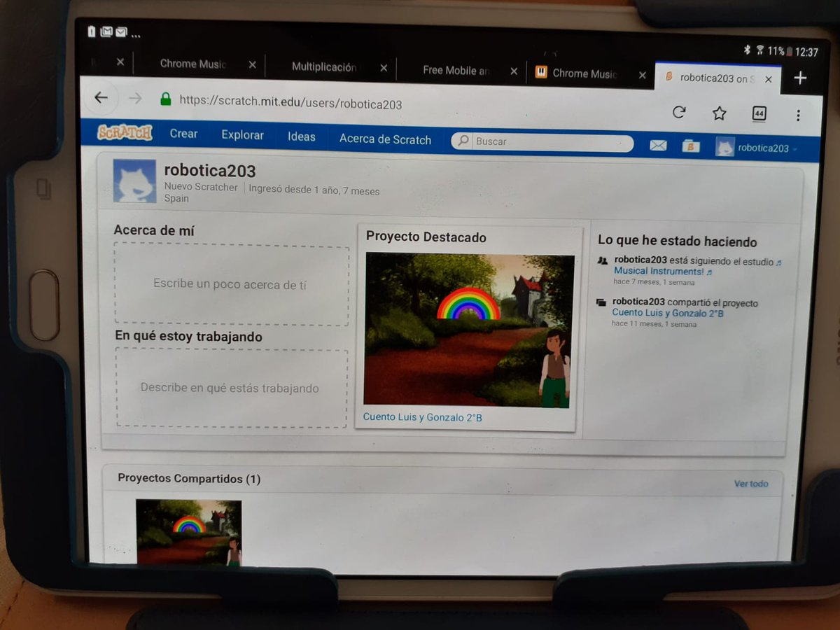Screen dimensions: 840x630
Task: Open the Explorar menu item
Action: pos(242,135)
